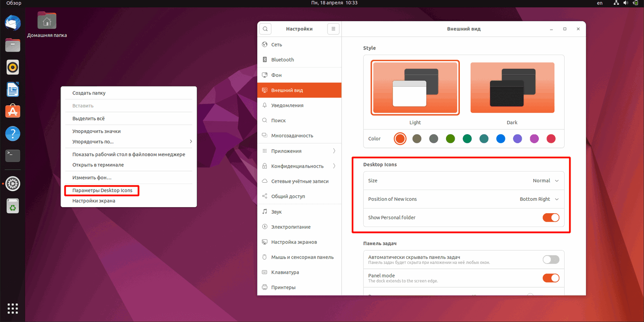Select the selected Внешний вид sidebar item
This screenshot has height=322, width=644.
click(x=299, y=90)
